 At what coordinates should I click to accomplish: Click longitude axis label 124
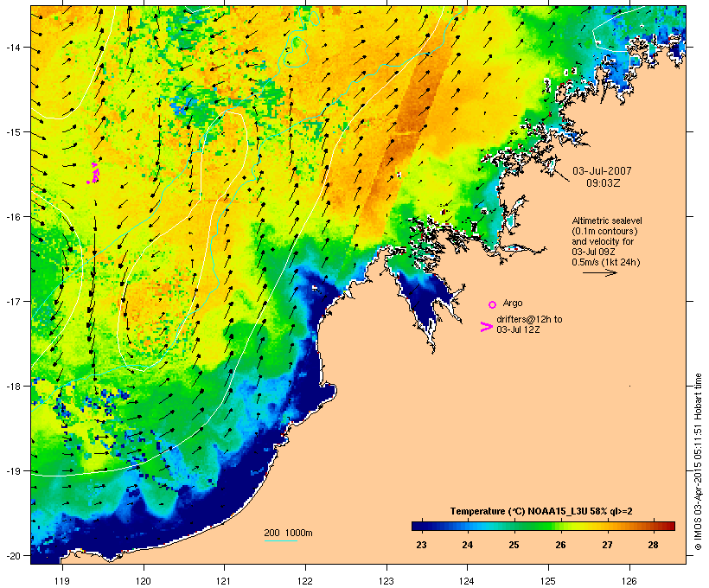[x=467, y=581]
